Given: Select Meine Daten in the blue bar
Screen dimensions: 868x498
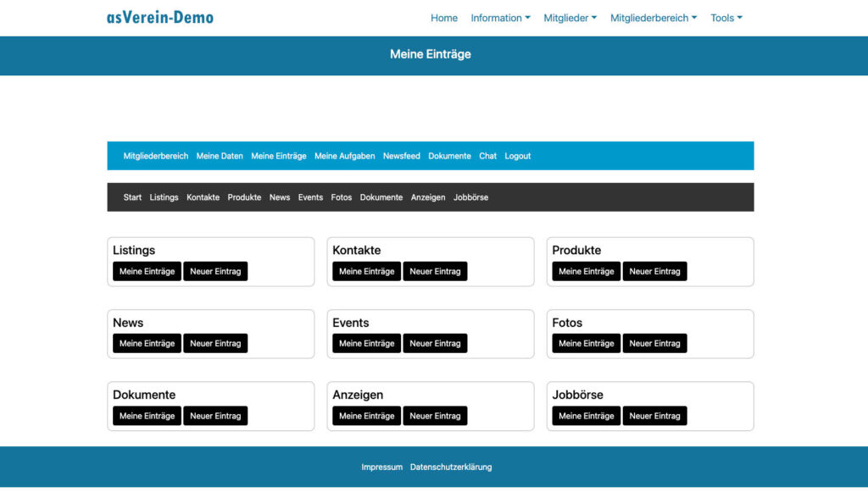Looking at the screenshot, I should pos(220,156).
